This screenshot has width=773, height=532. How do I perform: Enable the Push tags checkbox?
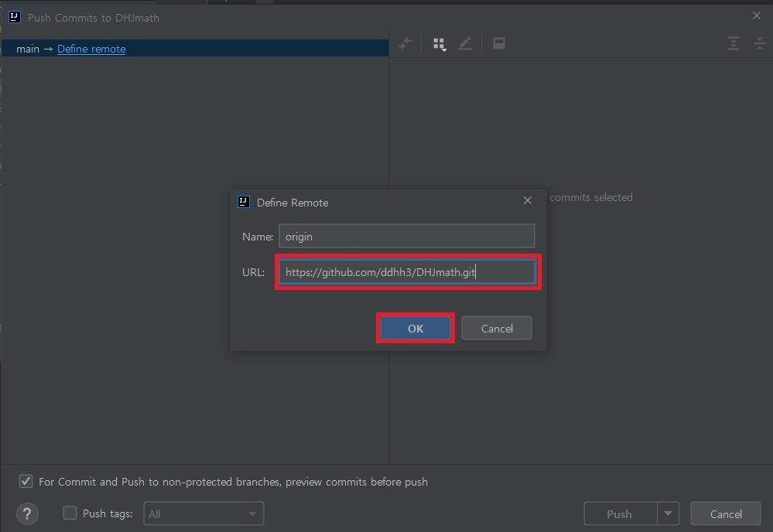coord(70,513)
